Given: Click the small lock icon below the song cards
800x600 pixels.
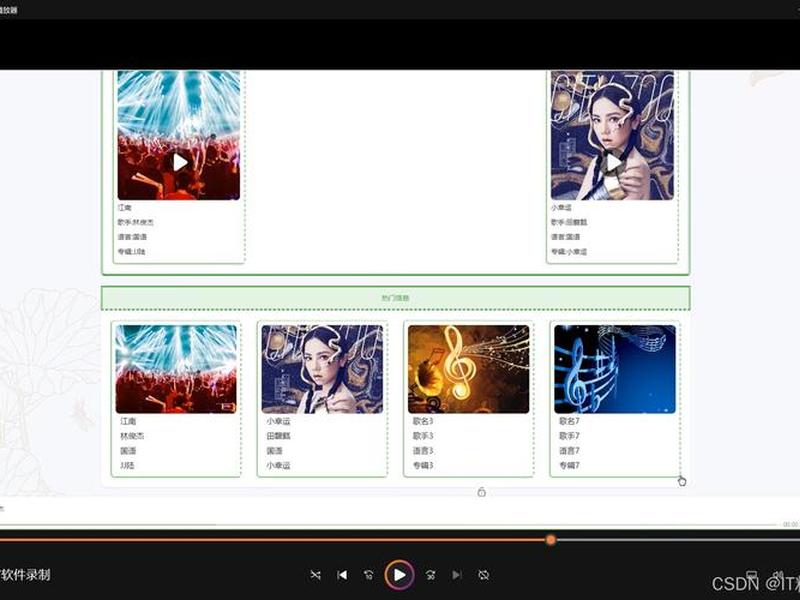Looking at the screenshot, I should pos(481,492).
